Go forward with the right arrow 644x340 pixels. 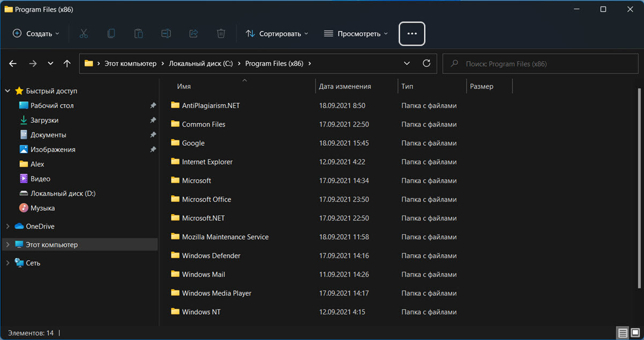pos(33,63)
